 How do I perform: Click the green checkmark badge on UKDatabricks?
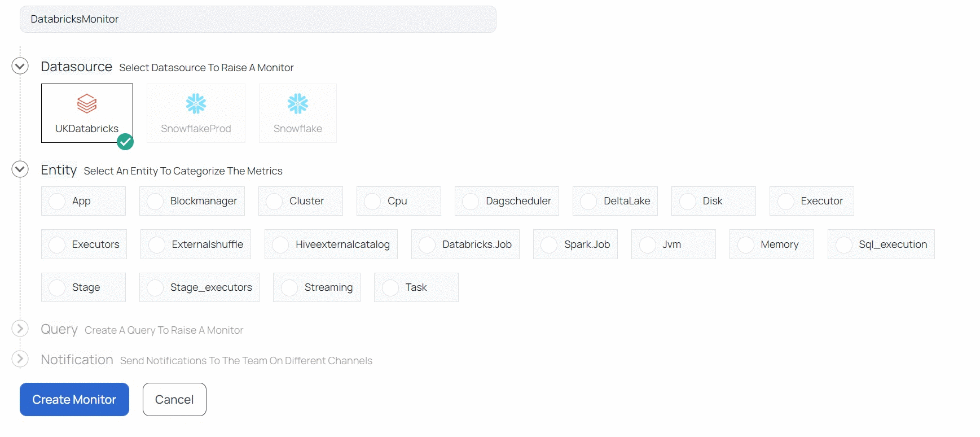pyautogui.click(x=125, y=142)
